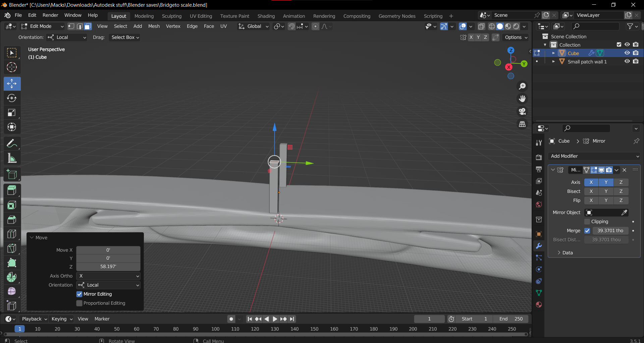This screenshot has height=343, width=644.
Task: Play animation forward
Action: 275,319
